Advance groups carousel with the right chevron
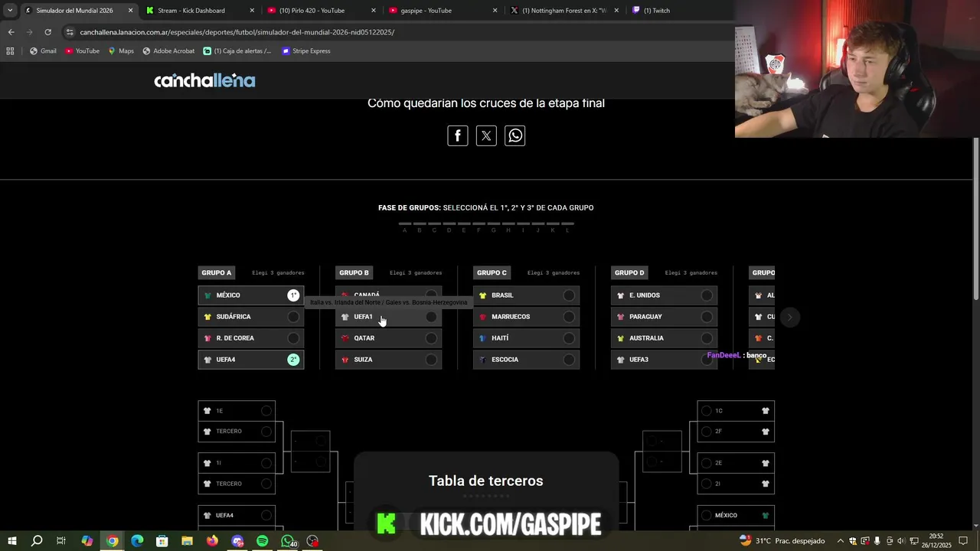Screen dimensions: 980x551 pos(790,318)
